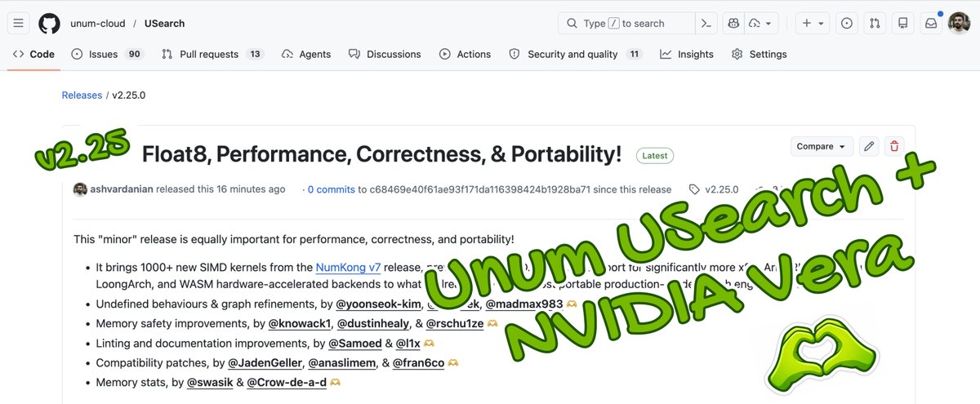The image size is (980, 404).
Task: Open the notifications inbox icon
Action: pos(930,23)
